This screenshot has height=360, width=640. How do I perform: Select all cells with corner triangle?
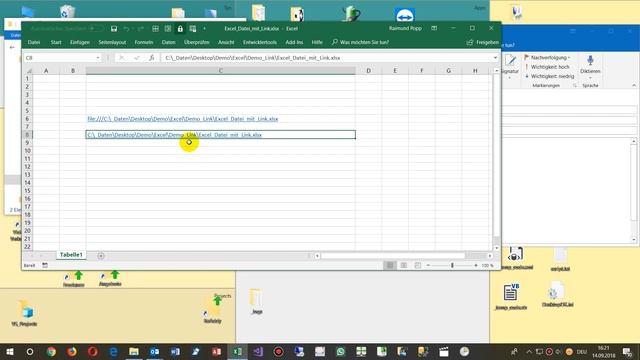tap(28, 71)
